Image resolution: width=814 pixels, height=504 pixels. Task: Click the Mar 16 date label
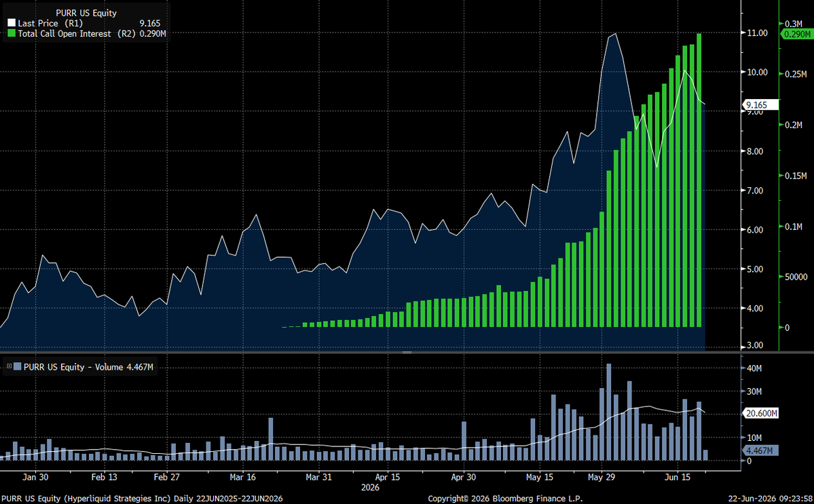click(242, 477)
